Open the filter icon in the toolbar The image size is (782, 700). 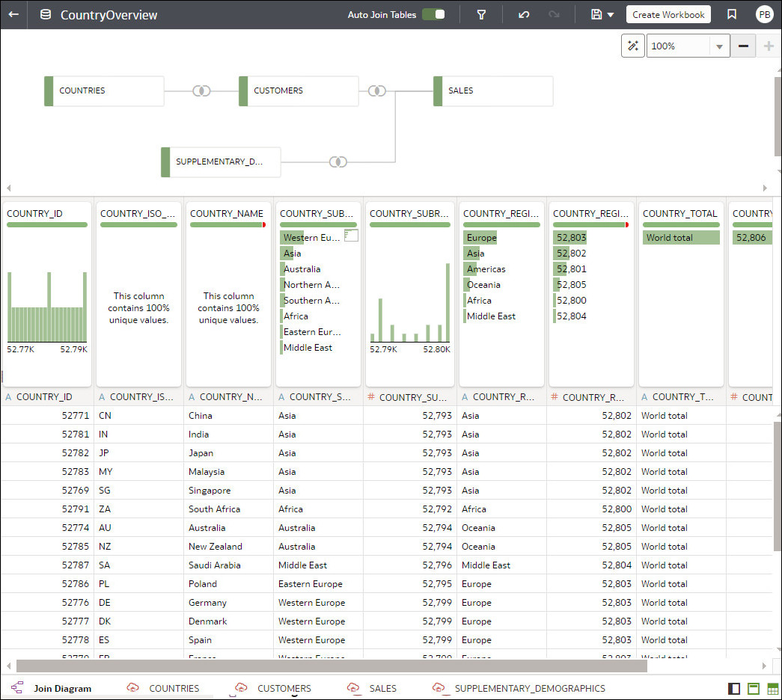[482, 14]
